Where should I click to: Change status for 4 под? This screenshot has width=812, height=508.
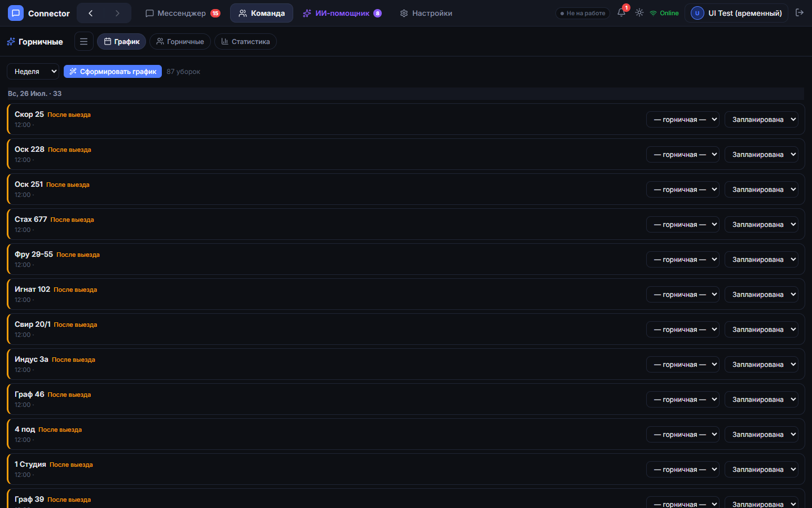click(x=761, y=434)
